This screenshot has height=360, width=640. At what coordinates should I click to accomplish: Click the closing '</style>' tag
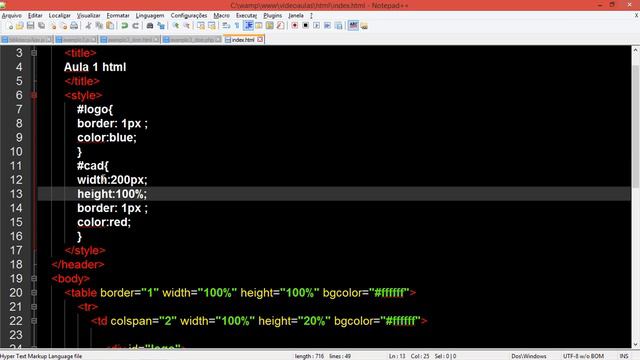click(85, 250)
